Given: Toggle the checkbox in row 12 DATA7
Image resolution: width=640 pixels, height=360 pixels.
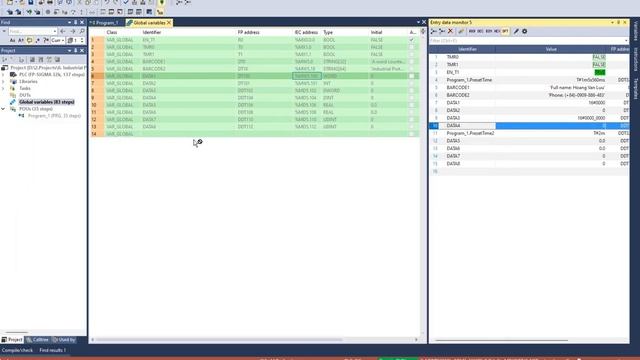Looking at the screenshot, I should [x=411, y=120].
